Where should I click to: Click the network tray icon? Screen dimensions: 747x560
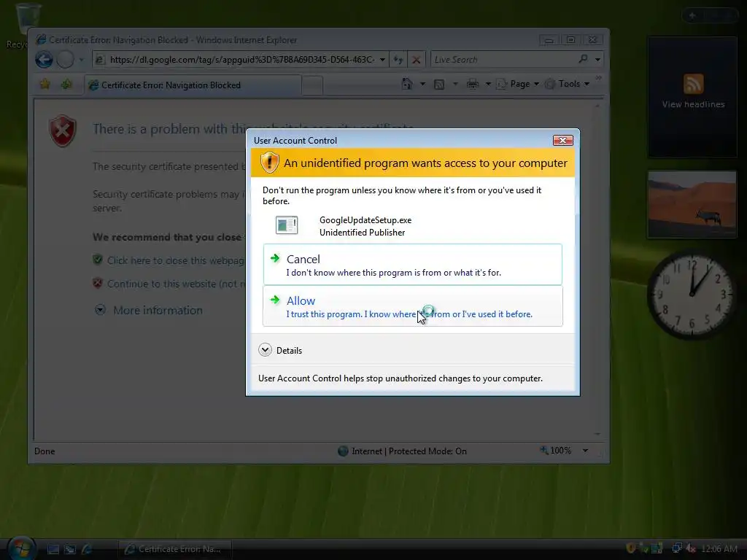tap(676, 548)
